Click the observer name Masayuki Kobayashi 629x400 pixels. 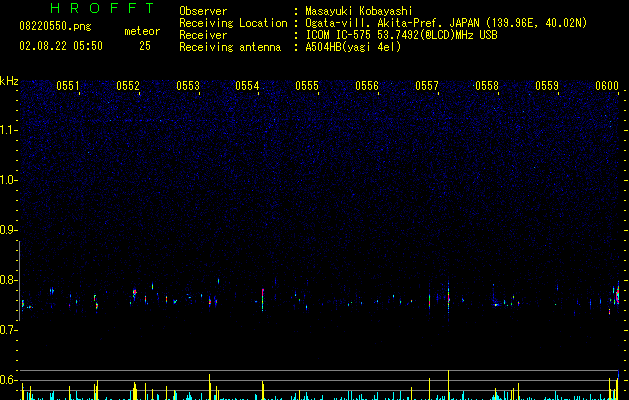pyautogui.click(x=359, y=11)
